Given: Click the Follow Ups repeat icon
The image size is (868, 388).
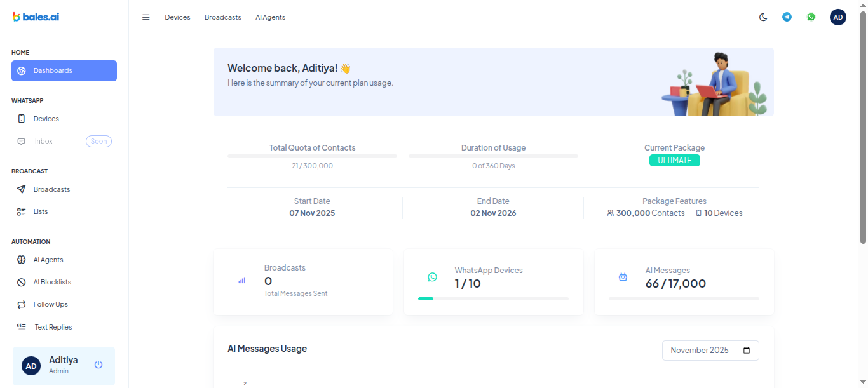Looking at the screenshot, I should (22, 304).
